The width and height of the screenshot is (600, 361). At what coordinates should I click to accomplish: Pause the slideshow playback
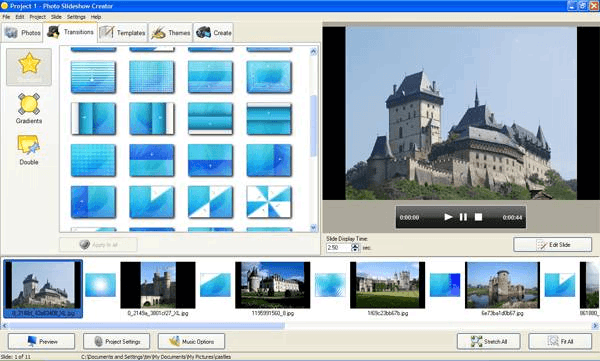click(463, 217)
